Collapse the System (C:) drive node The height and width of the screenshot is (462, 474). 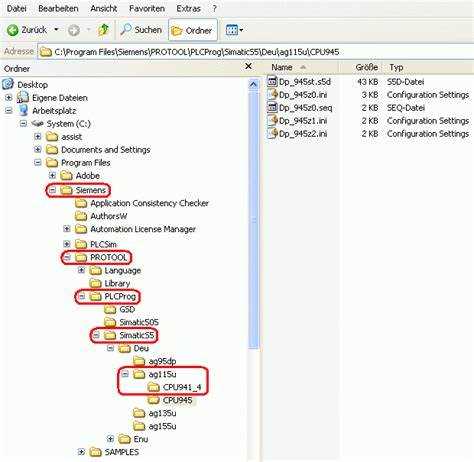coord(23,124)
